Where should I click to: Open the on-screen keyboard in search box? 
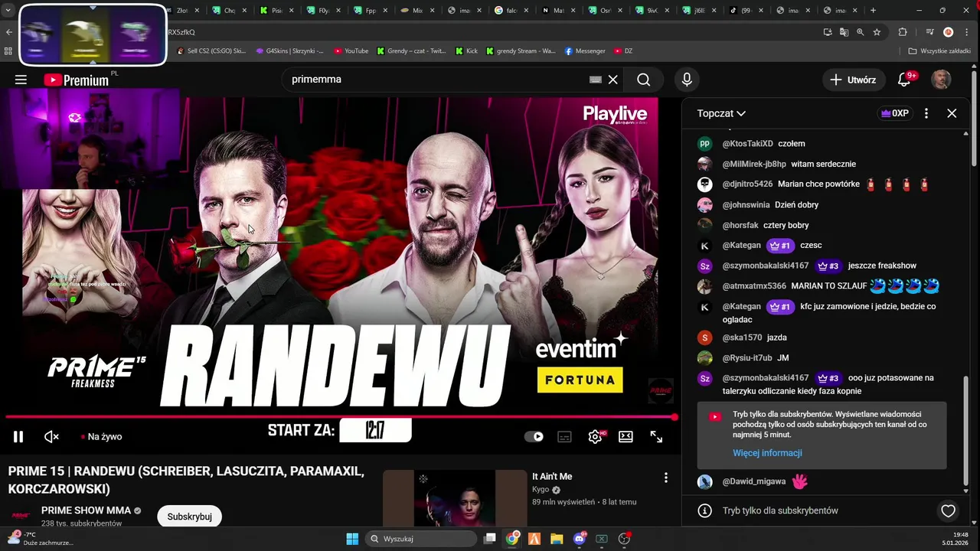point(596,80)
